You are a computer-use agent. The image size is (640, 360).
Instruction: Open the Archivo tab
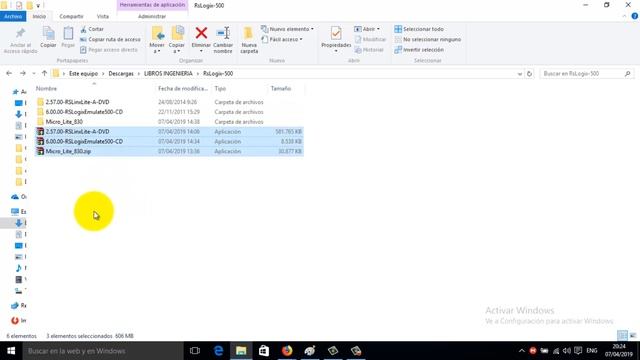point(13,16)
